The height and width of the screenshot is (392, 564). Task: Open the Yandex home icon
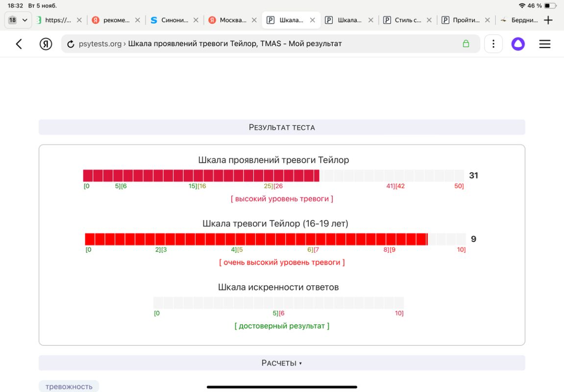pyautogui.click(x=46, y=44)
